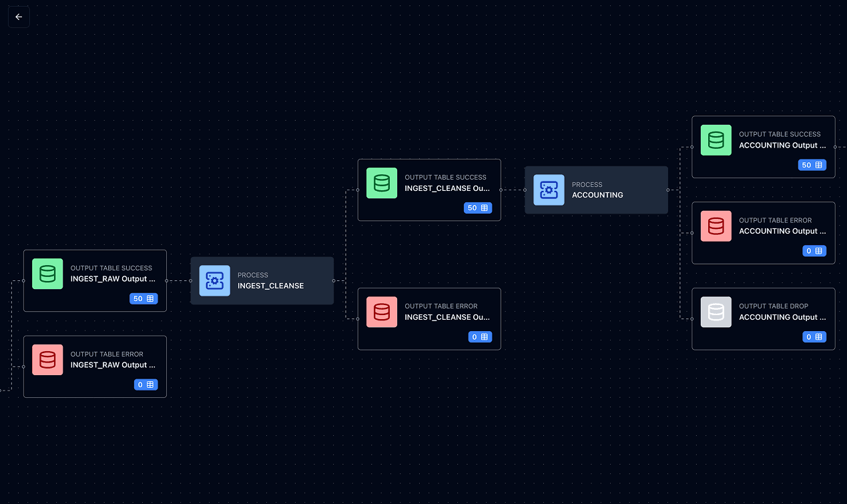Click red database icon of INGEST_CLEANSE error table

point(382,312)
